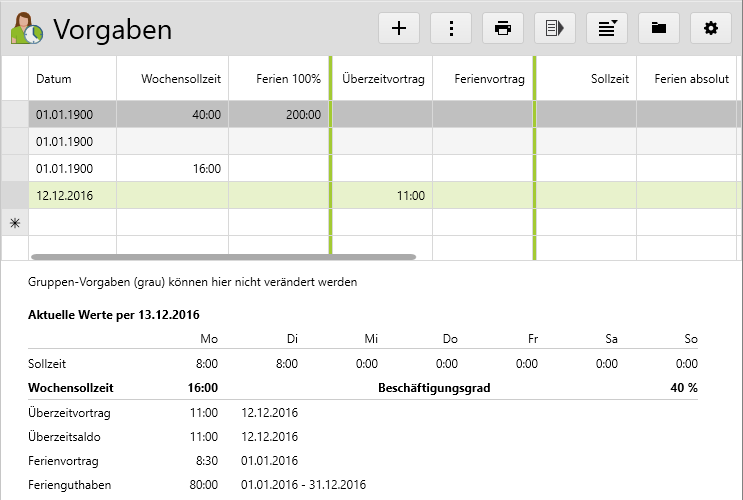Click the Überzeitvortrag column header
The image size is (743, 500).
[x=382, y=79]
